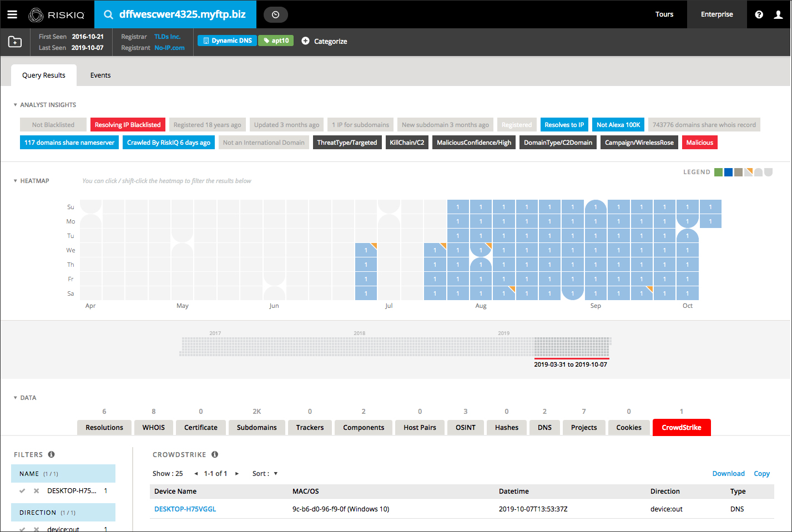
Task: Switch to the Events tab
Action: pyautogui.click(x=100, y=75)
